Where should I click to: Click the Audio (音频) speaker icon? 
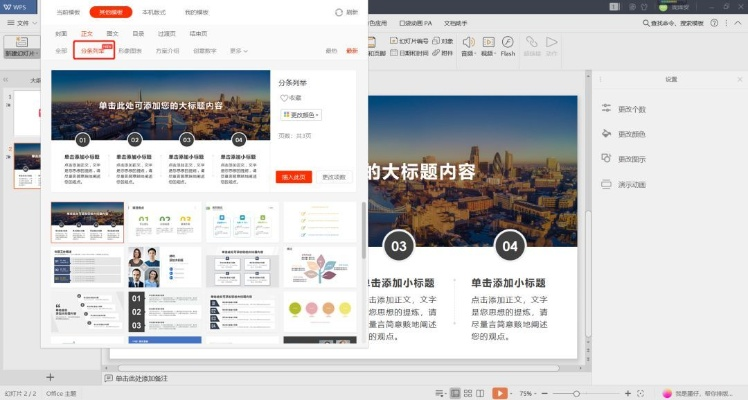coord(467,41)
